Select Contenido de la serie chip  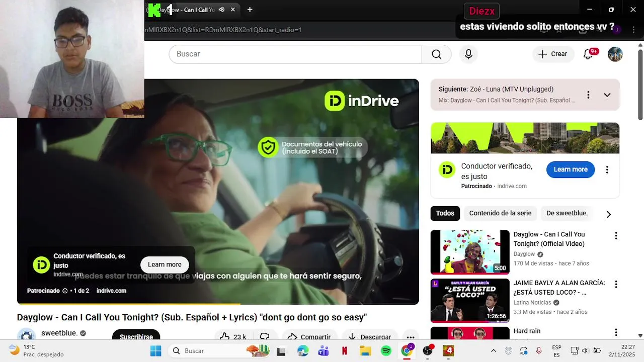click(x=500, y=213)
